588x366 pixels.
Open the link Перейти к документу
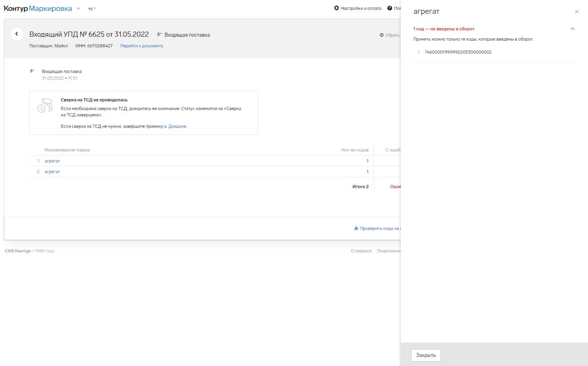(141, 46)
